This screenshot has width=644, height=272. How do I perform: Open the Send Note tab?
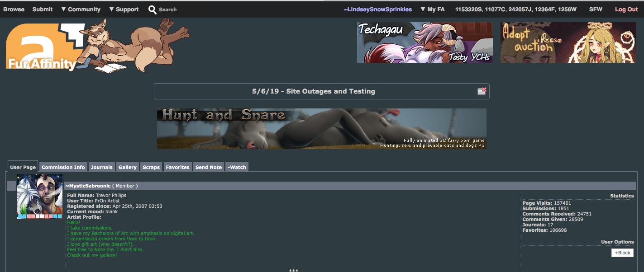[x=209, y=167]
